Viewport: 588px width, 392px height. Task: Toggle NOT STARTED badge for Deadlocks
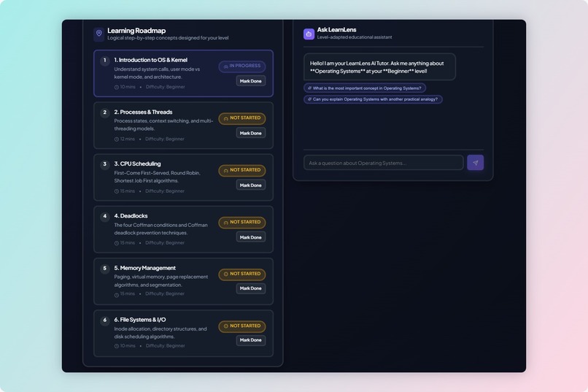click(x=242, y=223)
